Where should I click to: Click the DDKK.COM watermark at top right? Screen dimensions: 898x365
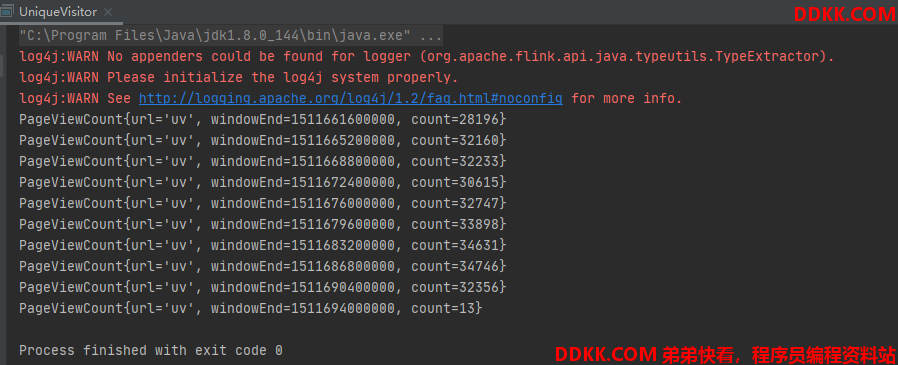(845, 15)
